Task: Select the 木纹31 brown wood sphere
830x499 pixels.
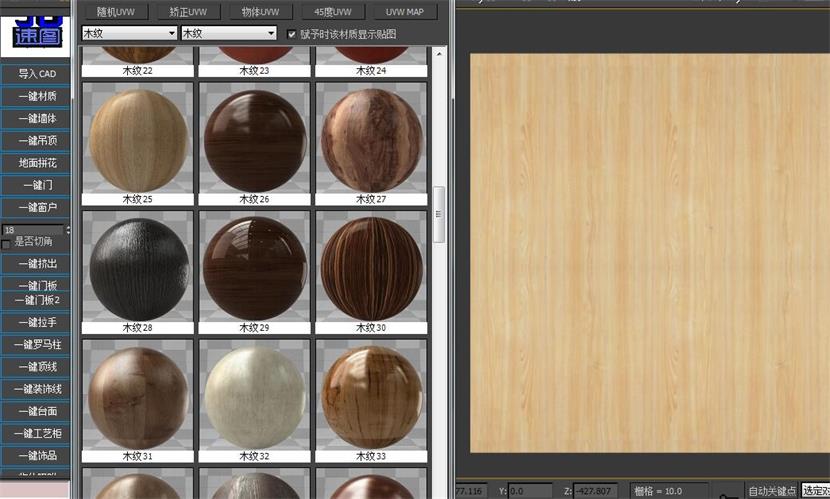Action: point(138,398)
